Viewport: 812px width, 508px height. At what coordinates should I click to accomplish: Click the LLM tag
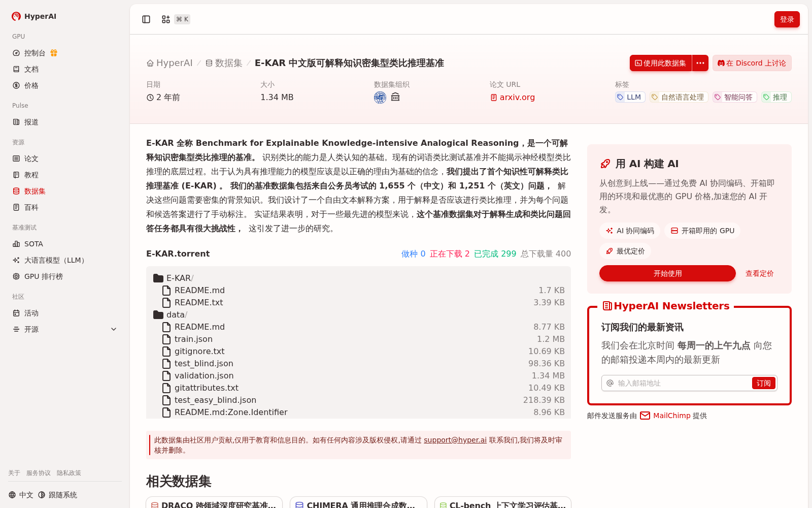[630, 97]
